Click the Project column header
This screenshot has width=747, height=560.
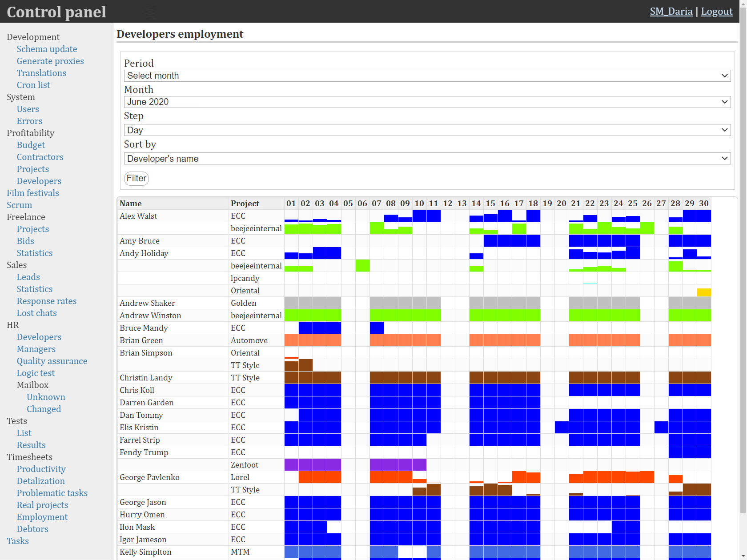point(245,204)
